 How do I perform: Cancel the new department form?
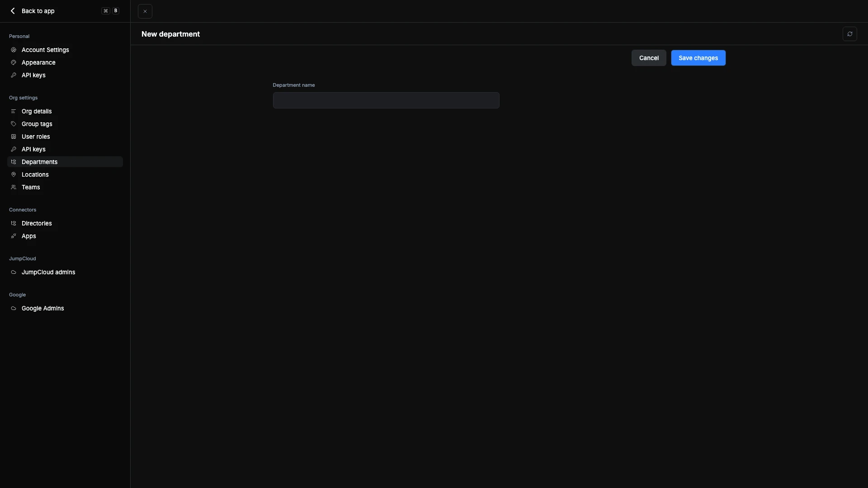[x=648, y=58]
